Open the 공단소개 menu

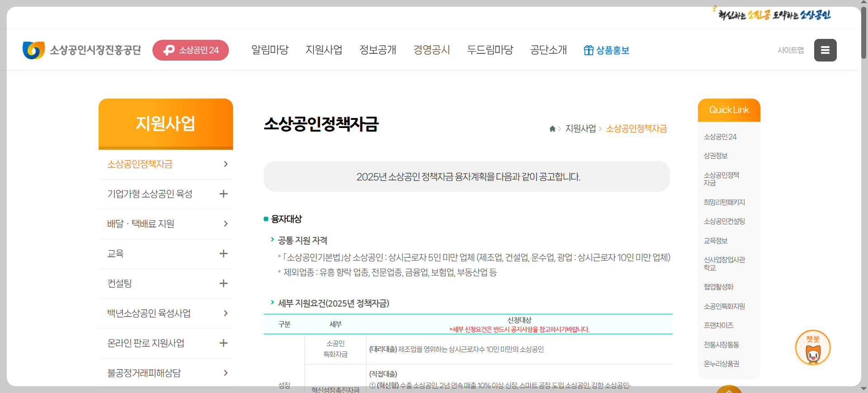pos(549,50)
